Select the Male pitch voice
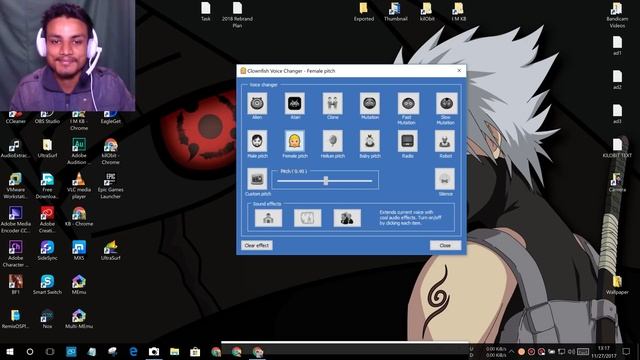 tap(257, 141)
